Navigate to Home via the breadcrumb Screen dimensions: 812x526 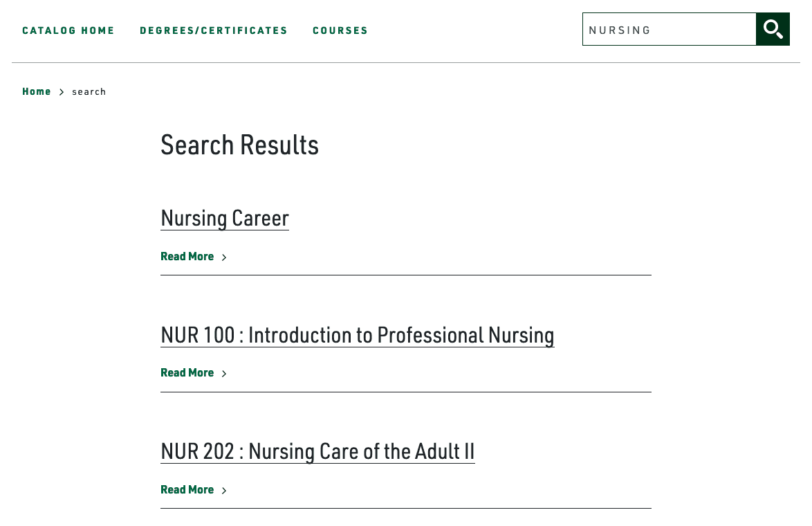point(37,91)
